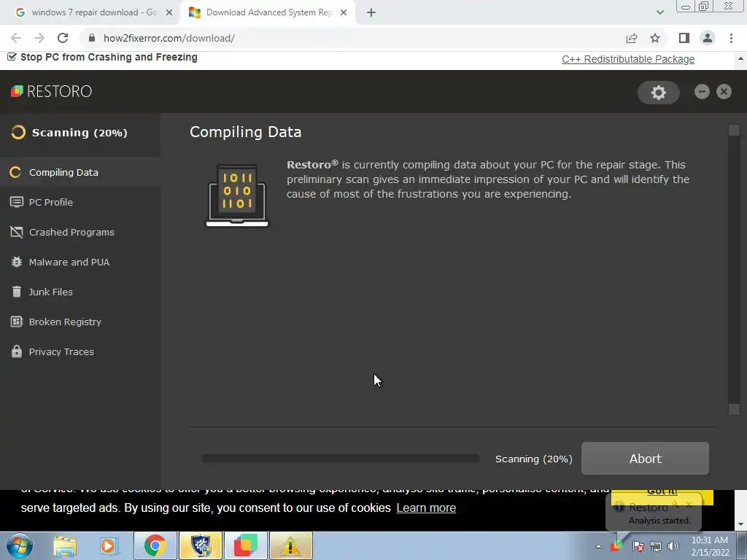Minimize the Restoro window

702,91
